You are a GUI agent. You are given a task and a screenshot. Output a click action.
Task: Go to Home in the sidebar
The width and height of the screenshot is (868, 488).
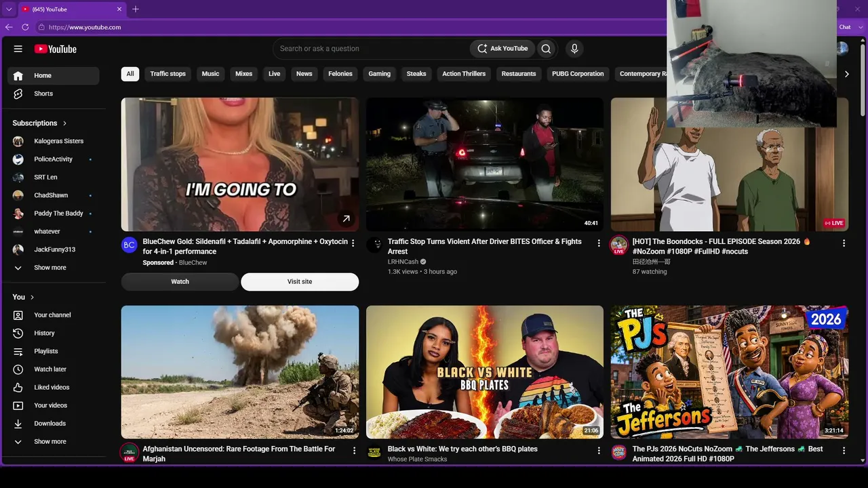click(54, 76)
